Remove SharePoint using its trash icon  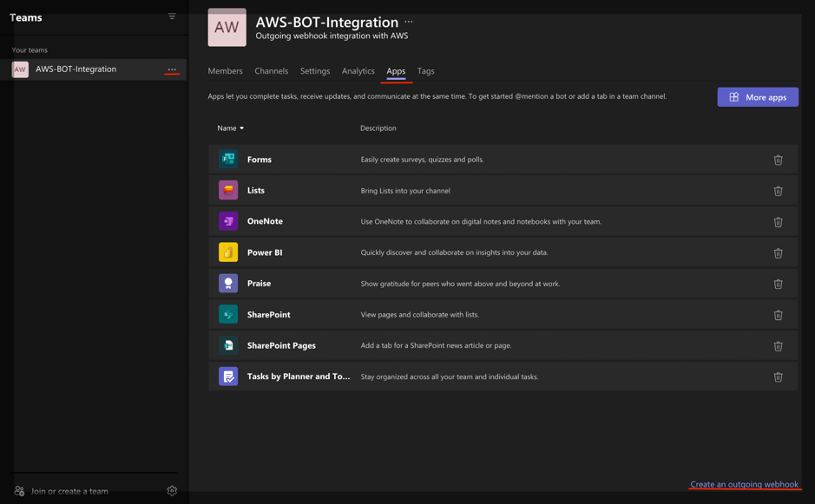point(778,315)
